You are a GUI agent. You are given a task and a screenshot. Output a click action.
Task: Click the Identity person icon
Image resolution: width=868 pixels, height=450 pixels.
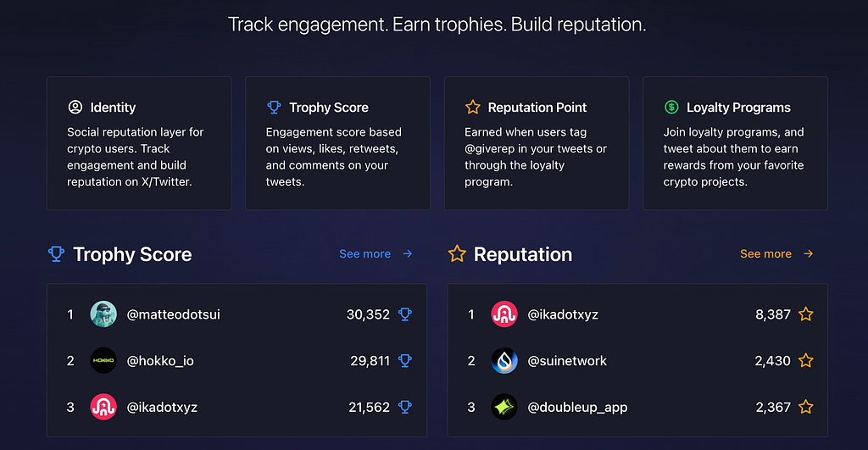[x=75, y=107]
